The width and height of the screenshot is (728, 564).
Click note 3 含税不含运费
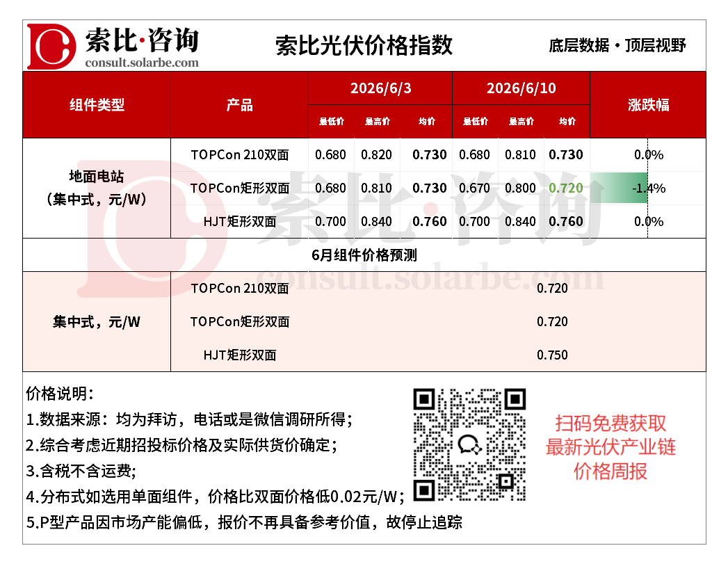81,472
